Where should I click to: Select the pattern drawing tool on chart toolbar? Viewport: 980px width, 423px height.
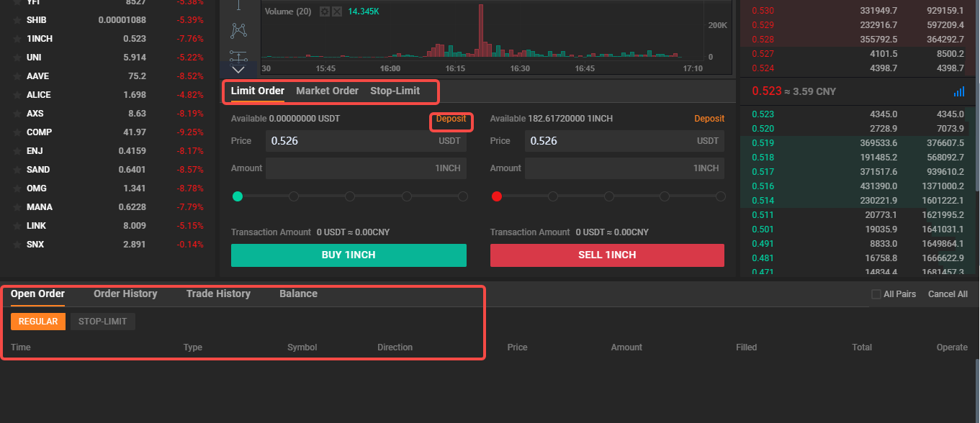(238, 31)
